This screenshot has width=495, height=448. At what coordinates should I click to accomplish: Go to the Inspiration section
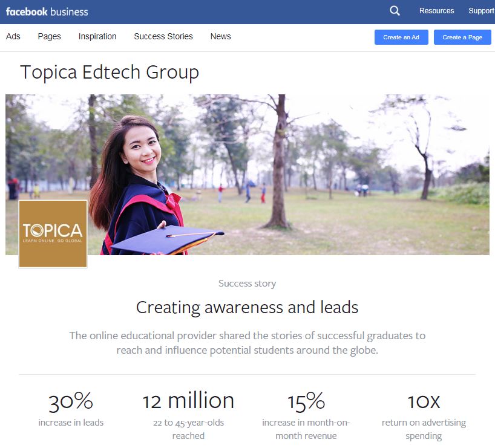[97, 37]
